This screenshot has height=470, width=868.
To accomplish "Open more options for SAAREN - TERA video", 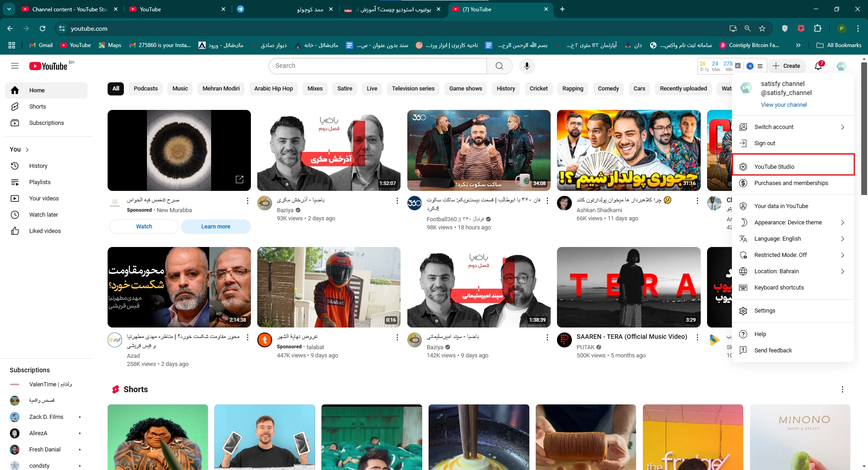I will click(697, 337).
